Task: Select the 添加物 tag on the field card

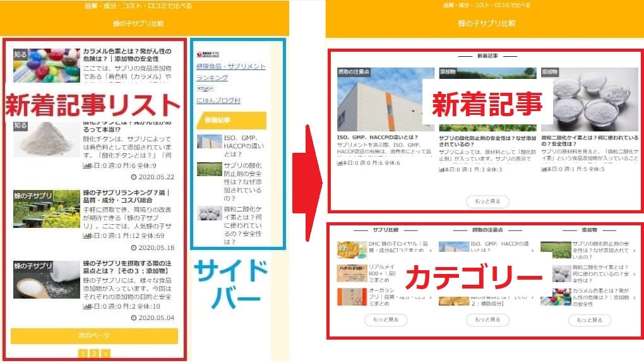Action: point(448,72)
